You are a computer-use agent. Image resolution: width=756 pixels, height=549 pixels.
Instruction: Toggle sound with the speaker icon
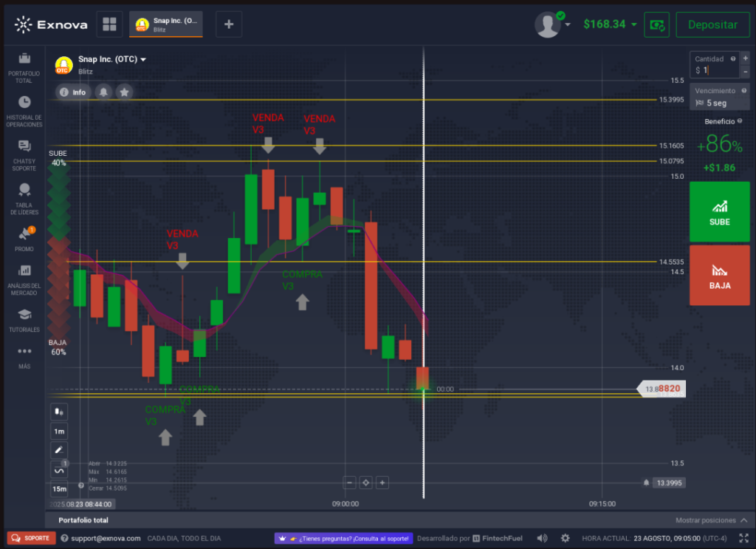tap(543, 538)
